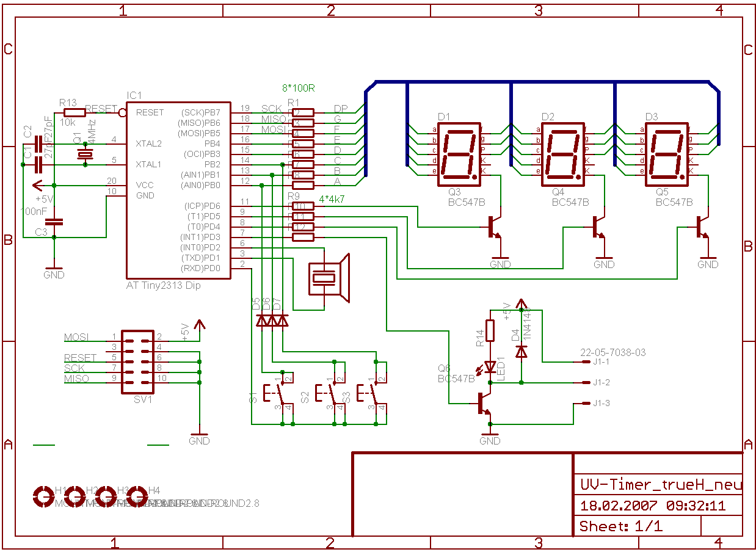The height and width of the screenshot is (552, 756).
Task: Select transistor Q3 below display D1
Action: [495, 227]
